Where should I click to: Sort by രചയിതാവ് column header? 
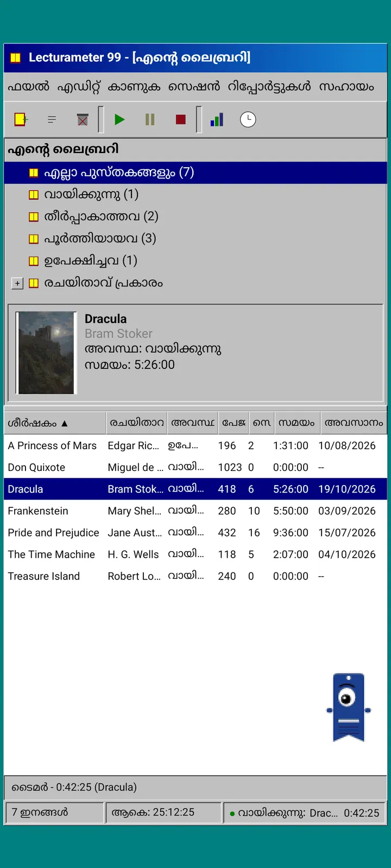[x=136, y=423]
